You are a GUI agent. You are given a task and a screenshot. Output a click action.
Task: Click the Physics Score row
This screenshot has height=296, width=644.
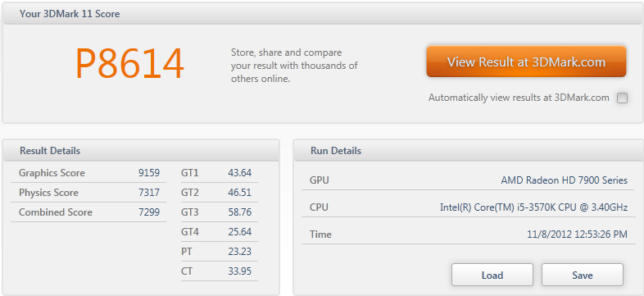pos(88,193)
